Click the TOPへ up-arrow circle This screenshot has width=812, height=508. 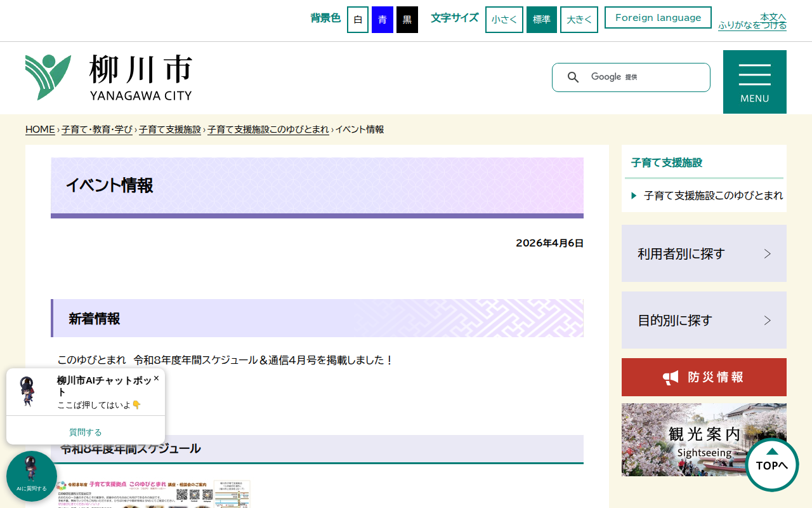pyautogui.click(x=771, y=465)
